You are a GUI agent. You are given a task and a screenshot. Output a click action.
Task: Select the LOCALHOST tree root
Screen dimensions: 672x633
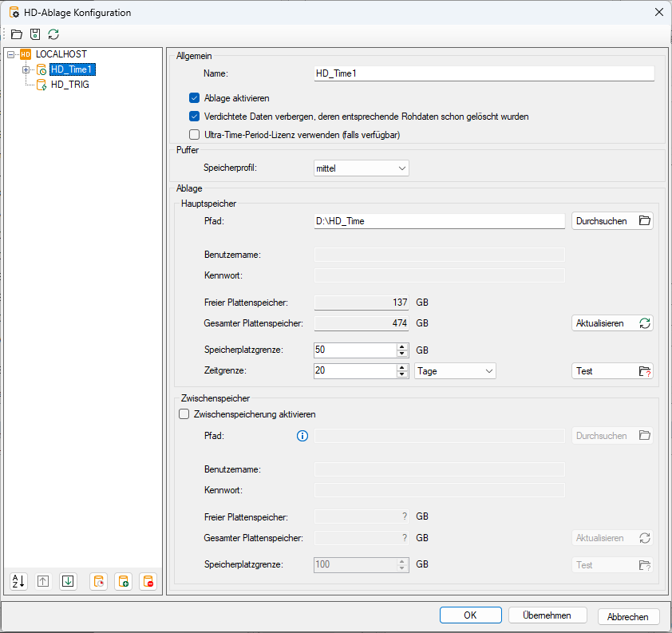click(61, 54)
